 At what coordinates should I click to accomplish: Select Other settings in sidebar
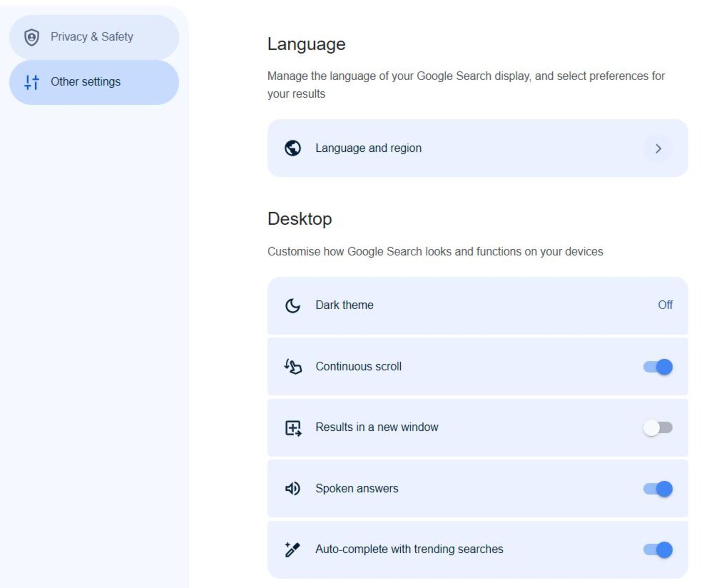[86, 82]
